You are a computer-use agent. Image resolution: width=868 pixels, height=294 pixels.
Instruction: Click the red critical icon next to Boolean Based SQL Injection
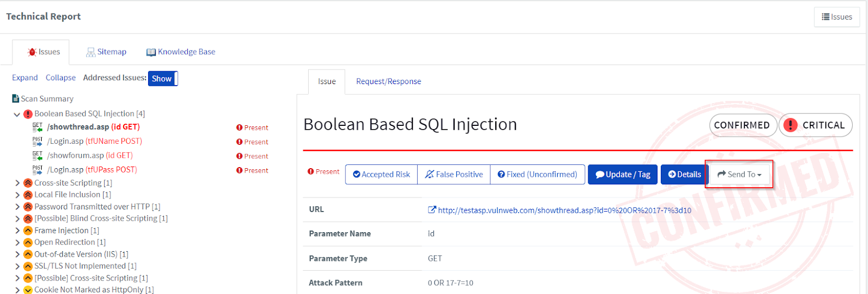(28, 114)
